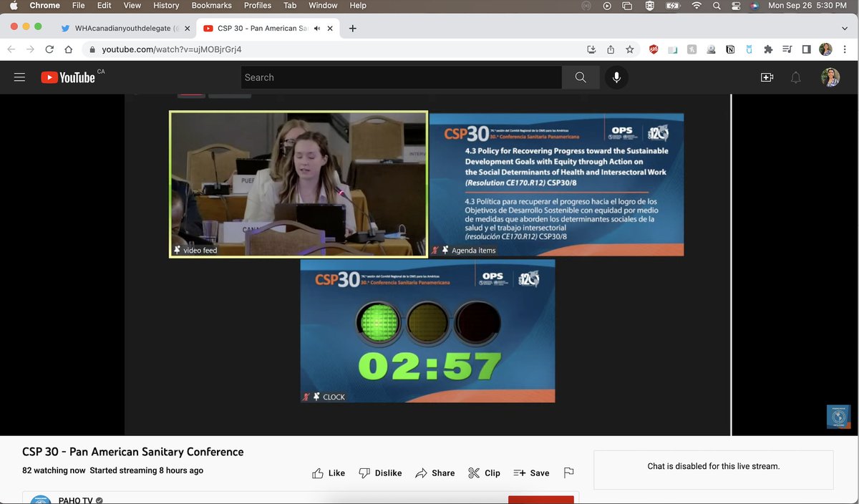Open the File menu
859x504 pixels.
pos(78,6)
